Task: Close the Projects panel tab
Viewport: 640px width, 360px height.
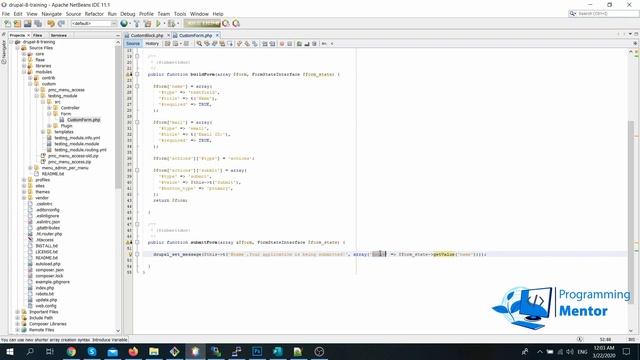Action: coord(28,36)
